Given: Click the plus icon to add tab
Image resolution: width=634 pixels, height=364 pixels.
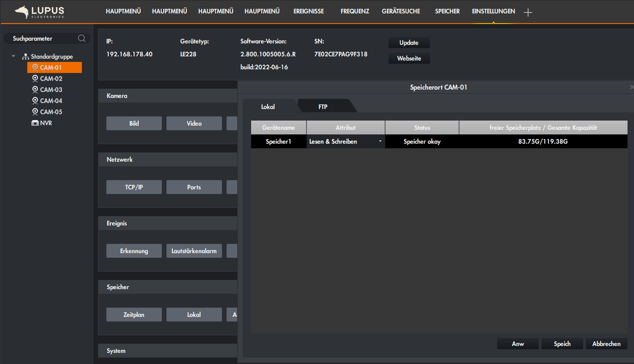Looking at the screenshot, I should pyautogui.click(x=528, y=12).
